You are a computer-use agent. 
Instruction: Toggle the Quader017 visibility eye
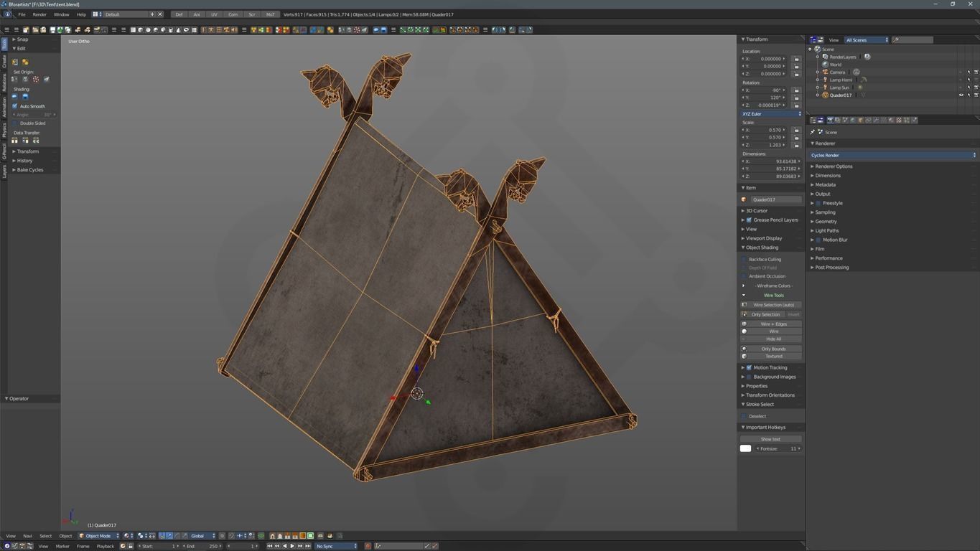pyautogui.click(x=961, y=95)
